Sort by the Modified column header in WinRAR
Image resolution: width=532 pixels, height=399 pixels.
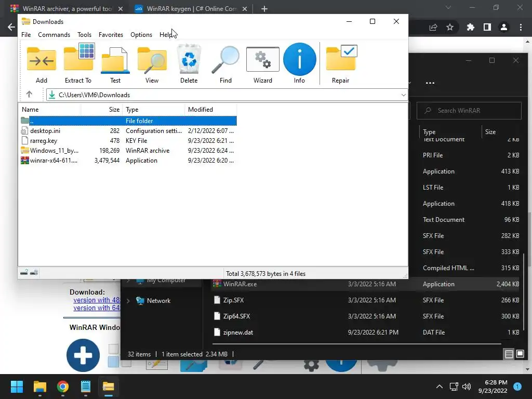(211, 110)
